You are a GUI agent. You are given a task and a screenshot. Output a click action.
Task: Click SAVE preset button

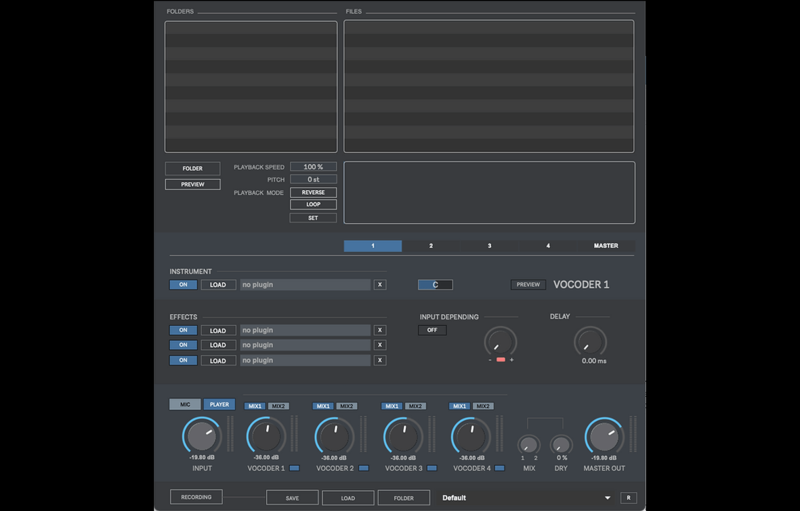(292, 498)
